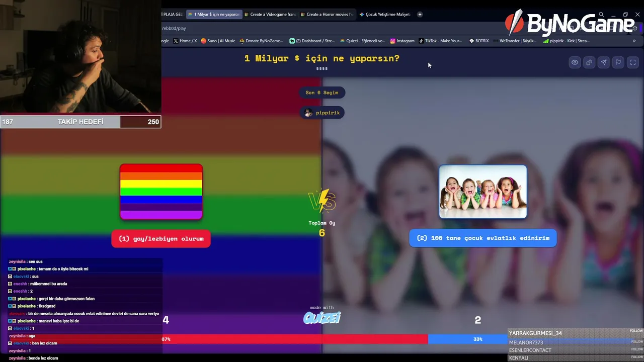This screenshot has height=362, width=644.
Task: Click chat message 'mükemmel bu arada'
Action: [x=49, y=284]
